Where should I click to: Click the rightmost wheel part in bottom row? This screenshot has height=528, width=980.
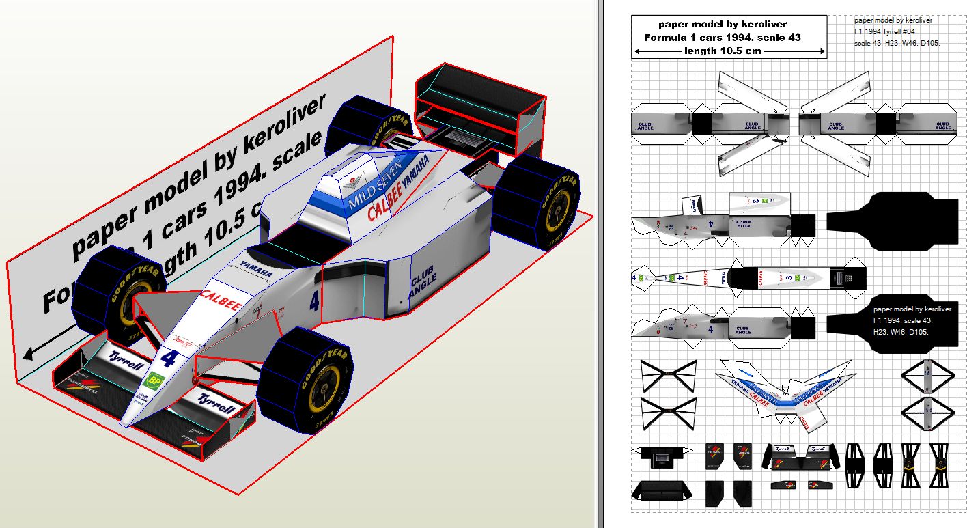tap(939, 465)
